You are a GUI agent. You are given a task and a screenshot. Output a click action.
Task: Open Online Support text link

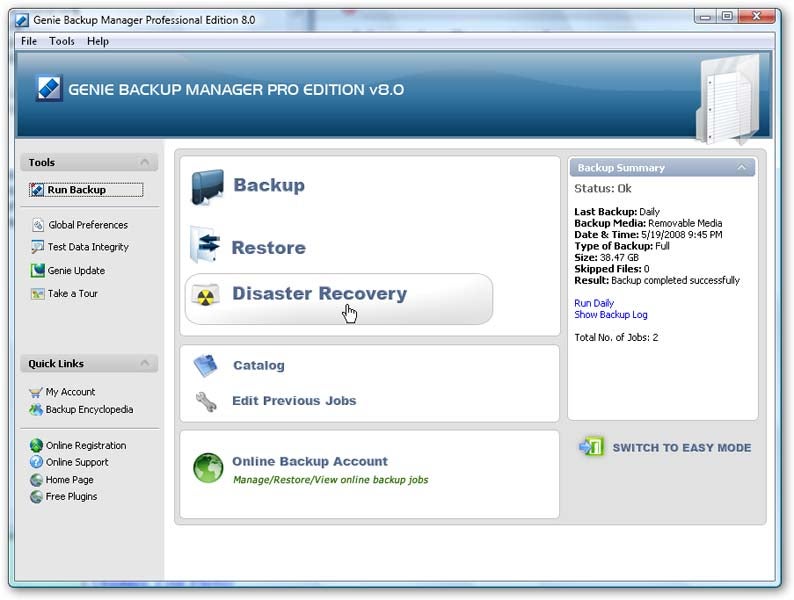tap(77, 462)
